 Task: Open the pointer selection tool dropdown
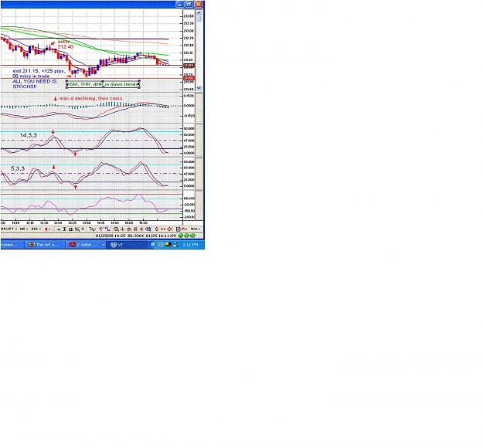(93, 229)
